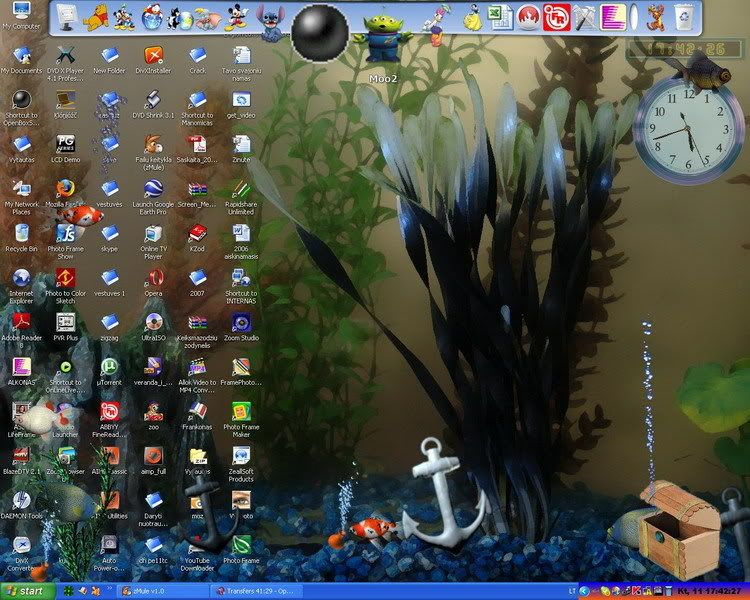The width and height of the screenshot is (750, 600).
Task: Switch to eMule v1.0 taskbar button
Action: (165, 591)
